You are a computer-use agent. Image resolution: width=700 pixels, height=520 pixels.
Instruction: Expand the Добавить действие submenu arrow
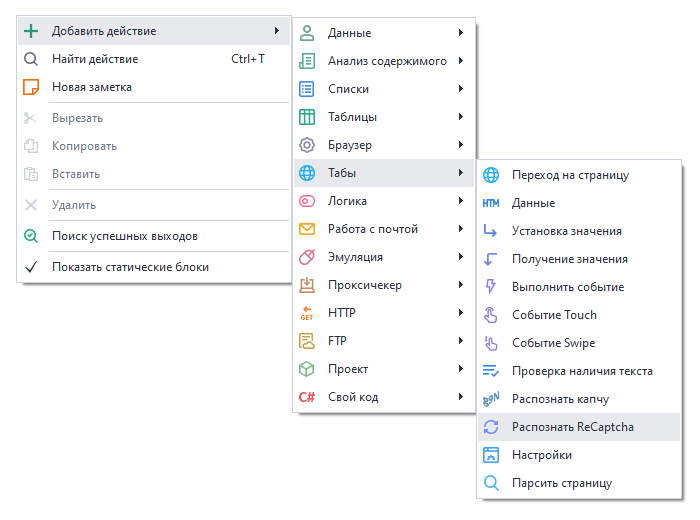click(275, 31)
